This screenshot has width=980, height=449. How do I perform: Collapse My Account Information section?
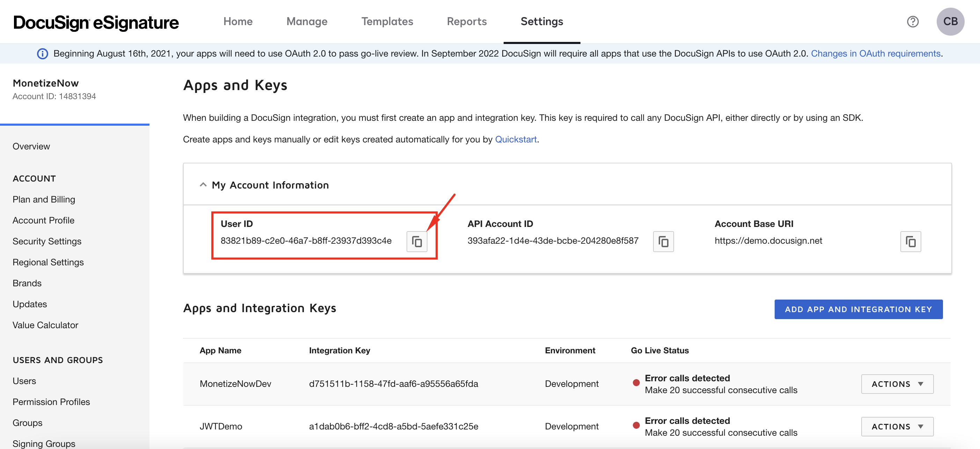[203, 185]
